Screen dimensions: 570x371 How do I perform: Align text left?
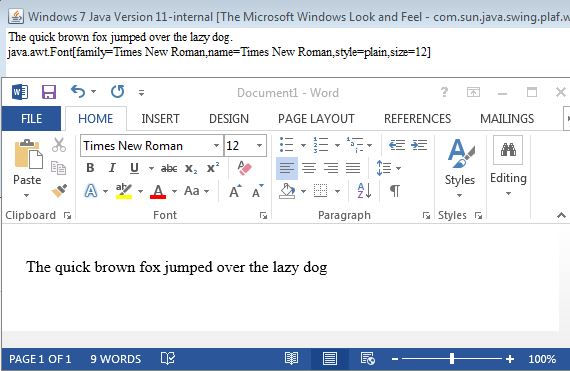pyautogui.click(x=287, y=168)
